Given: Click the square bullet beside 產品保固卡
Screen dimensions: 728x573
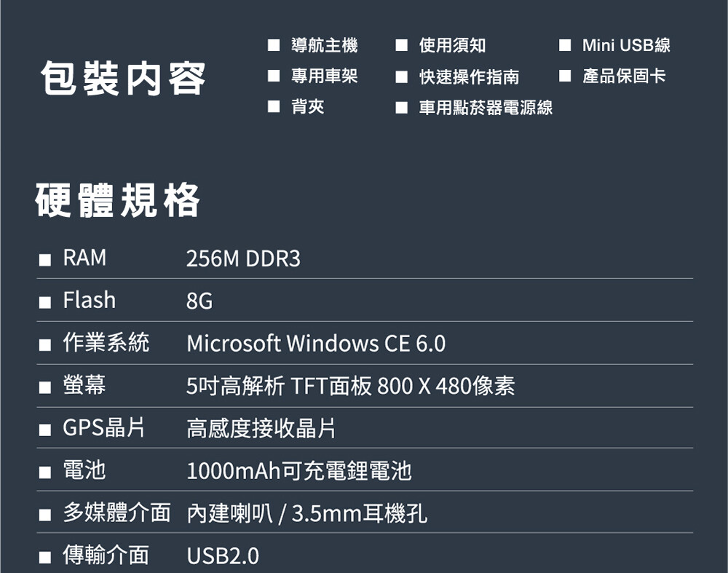Looking at the screenshot, I should click(x=565, y=76).
